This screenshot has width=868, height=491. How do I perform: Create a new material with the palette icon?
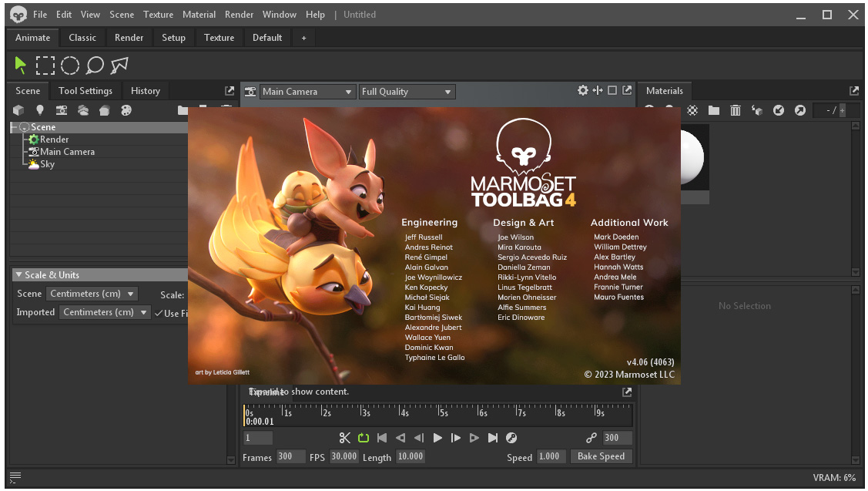pyautogui.click(x=126, y=109)
